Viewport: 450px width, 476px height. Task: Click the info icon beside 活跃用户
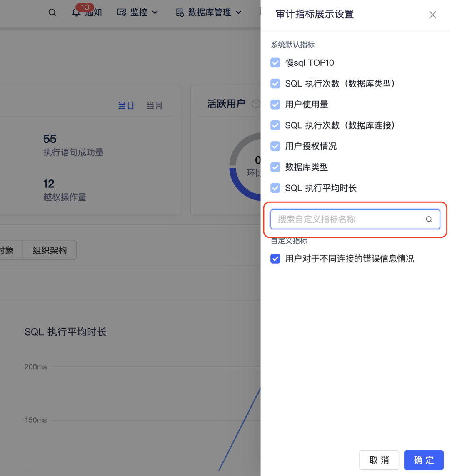coord(256,104)
